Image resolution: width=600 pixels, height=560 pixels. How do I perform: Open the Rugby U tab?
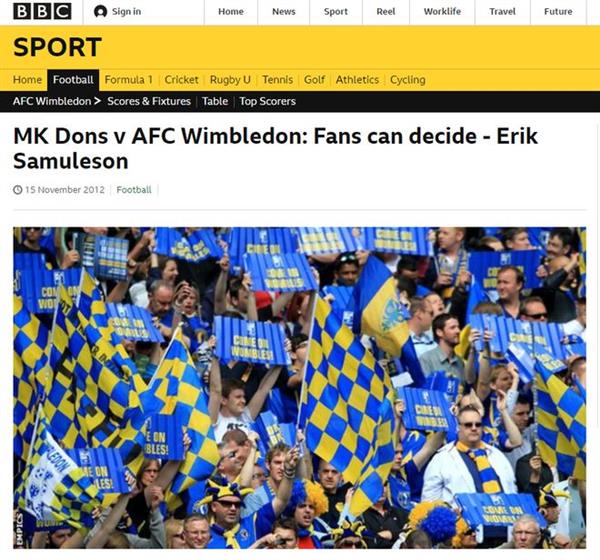(230, 80)
